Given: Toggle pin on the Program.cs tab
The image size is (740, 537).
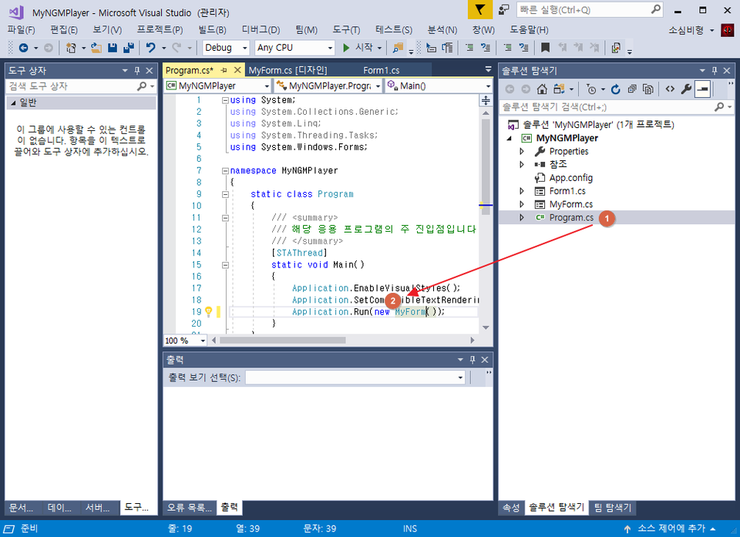Looking at the screenshot, I should point(225,70).
